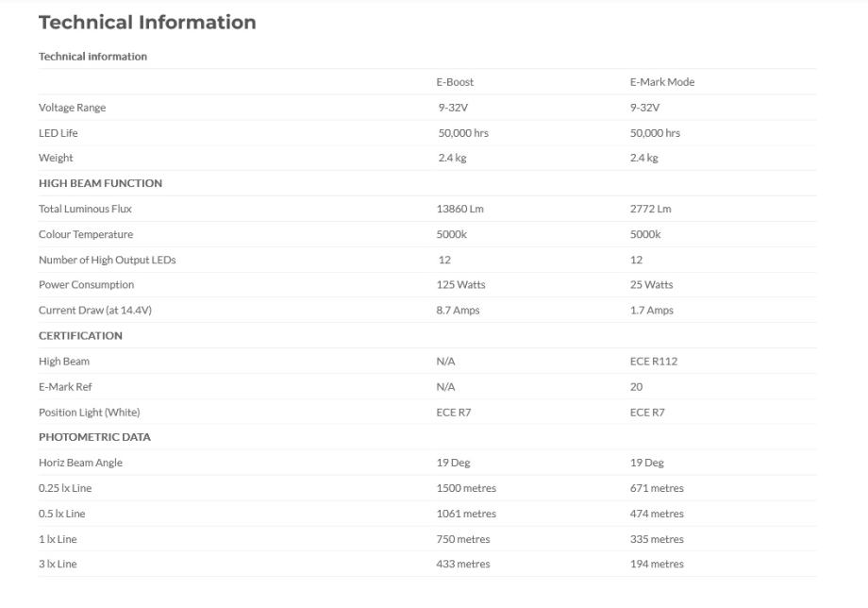868x608 pixels.
Task: Click the E-Mark Ref row label
Action: pos(65,387)
